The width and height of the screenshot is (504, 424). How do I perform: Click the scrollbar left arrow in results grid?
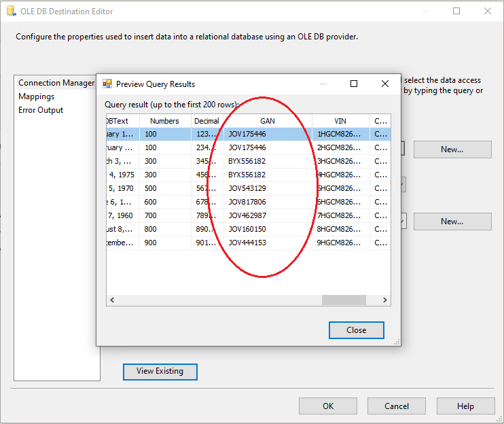111,300
